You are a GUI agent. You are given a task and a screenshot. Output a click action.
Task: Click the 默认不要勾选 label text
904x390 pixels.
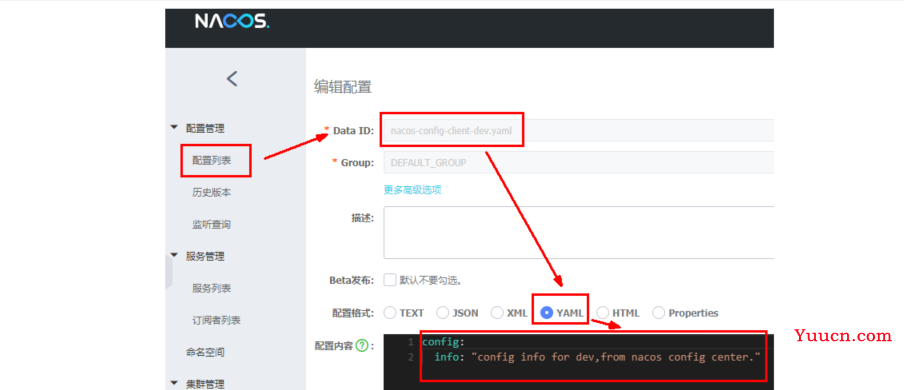click(x=431, y=281)
